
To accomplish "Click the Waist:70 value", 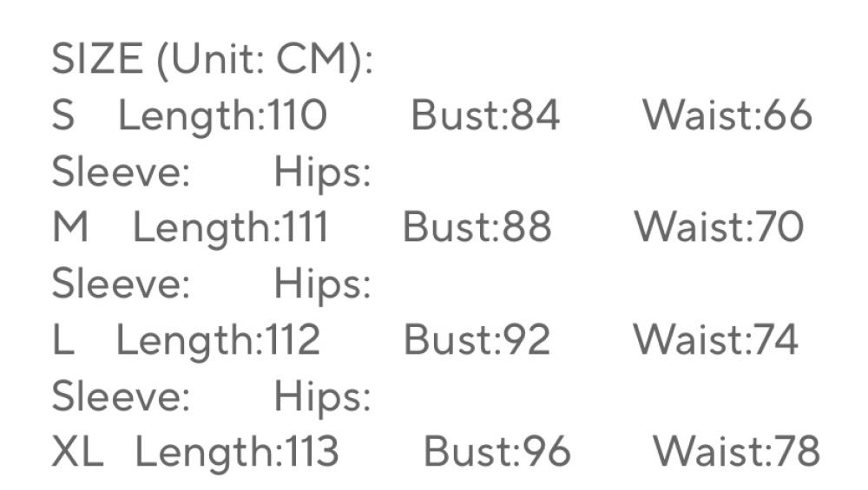I will [x=719, y=228].
